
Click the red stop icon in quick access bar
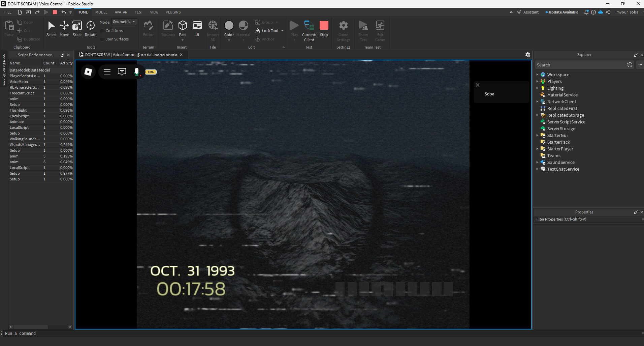(x=55, y=12)
